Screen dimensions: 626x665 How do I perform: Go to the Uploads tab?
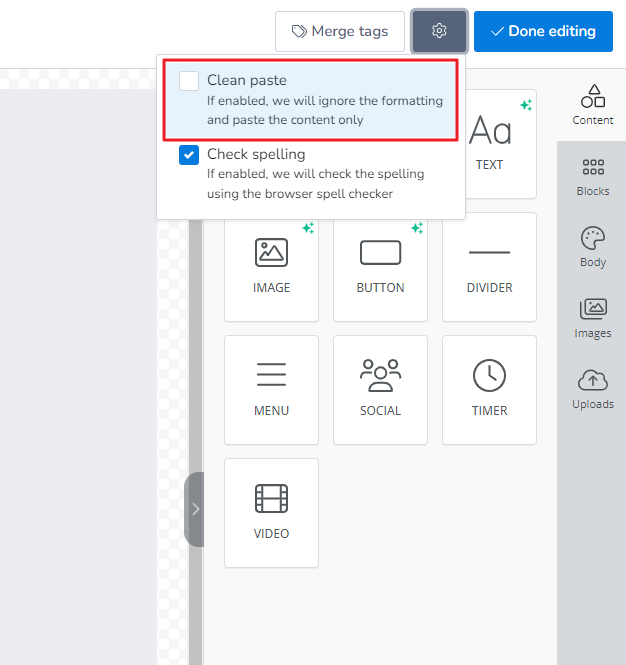pyautogui.click(x=593, y=389)
